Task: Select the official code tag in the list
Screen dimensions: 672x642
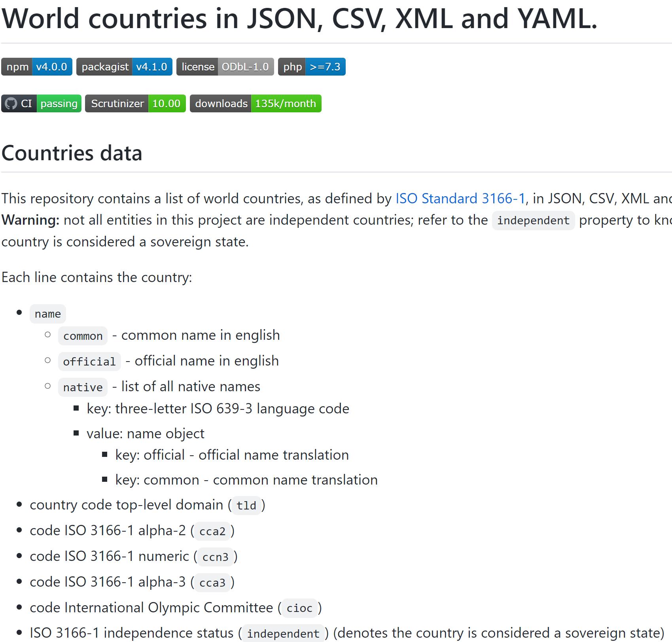Action: tap(89, 362)
